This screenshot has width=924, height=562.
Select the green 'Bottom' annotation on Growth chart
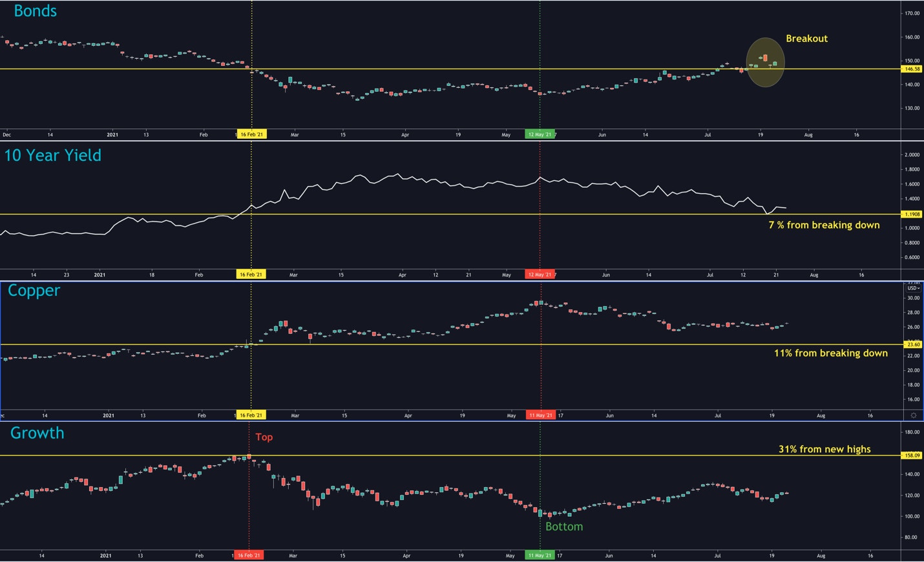click(x=564, y=526)
